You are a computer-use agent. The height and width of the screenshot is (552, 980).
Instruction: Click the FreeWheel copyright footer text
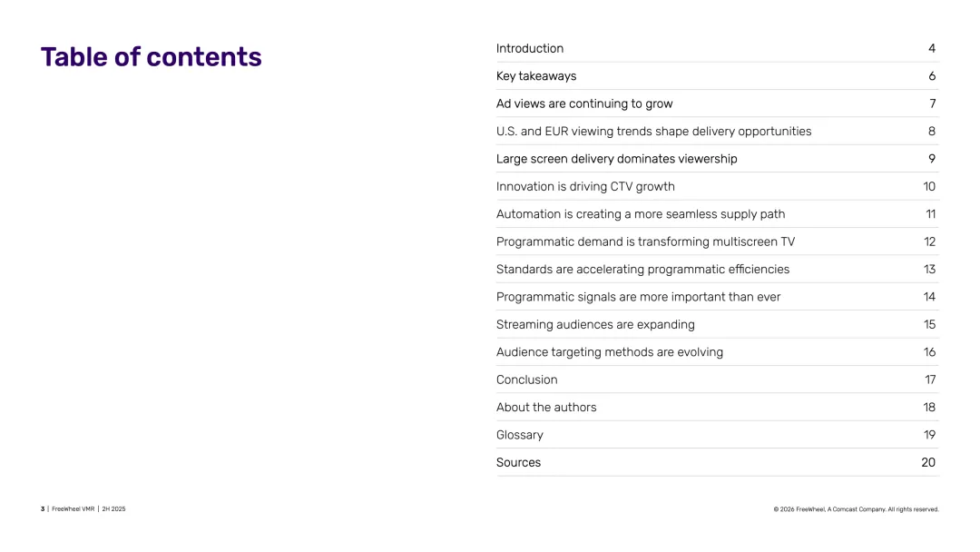856,509
